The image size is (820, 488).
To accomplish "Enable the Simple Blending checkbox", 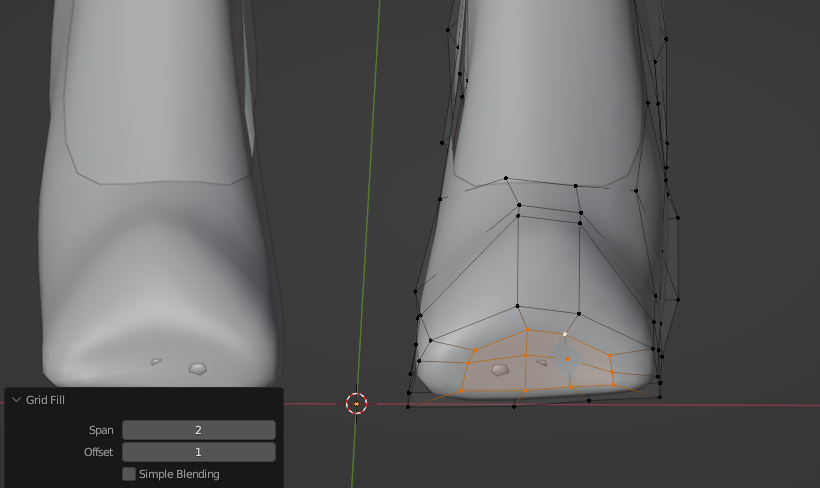I will [129, 474].
